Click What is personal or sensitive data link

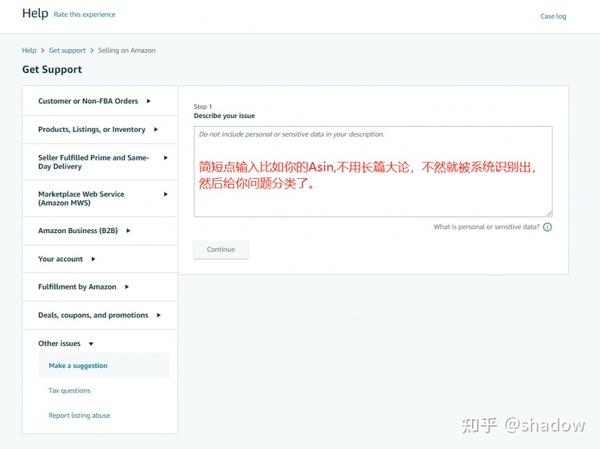pyautogui.click(x=486, y=227)
